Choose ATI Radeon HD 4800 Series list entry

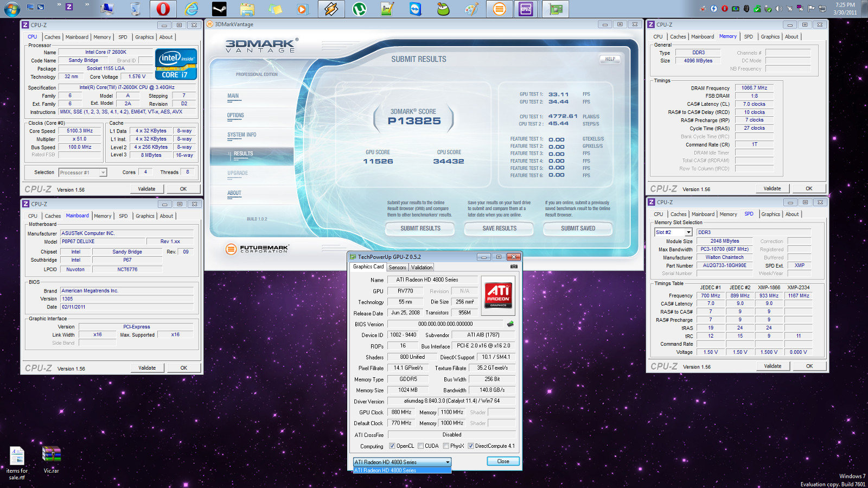(402, 470)
